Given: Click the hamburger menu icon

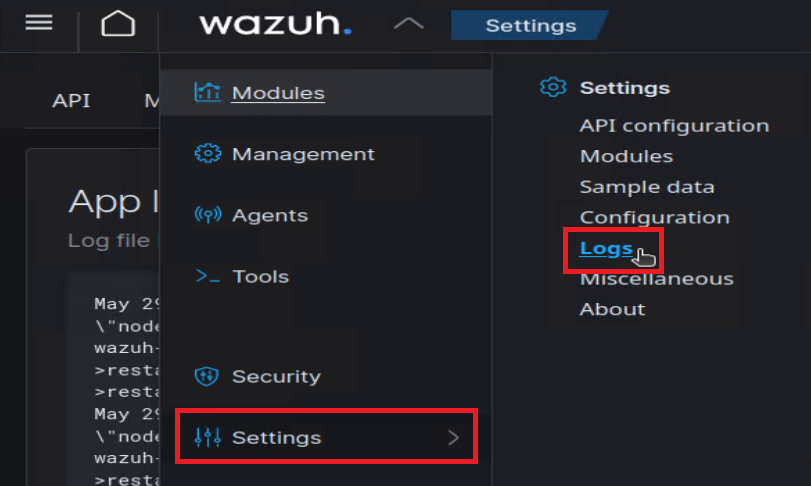Looking at the screenshot, I should pyautogui.click(x=38, y=23).
